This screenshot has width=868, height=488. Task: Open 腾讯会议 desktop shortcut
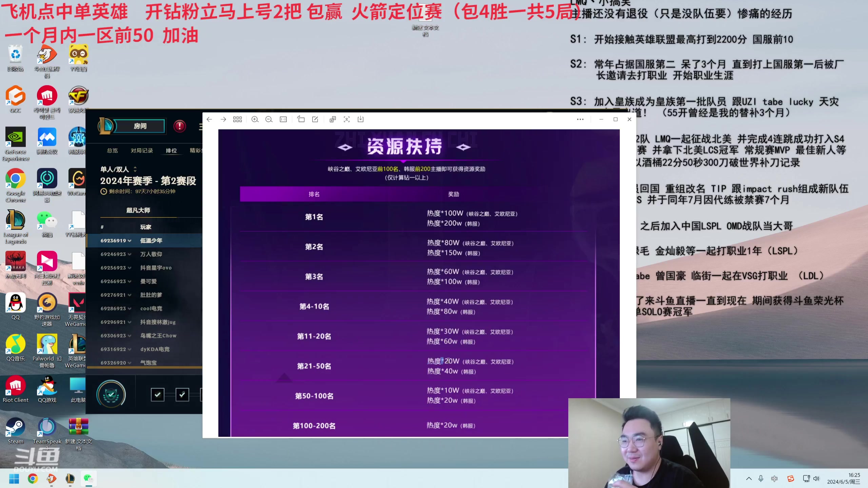pos(47,141)
